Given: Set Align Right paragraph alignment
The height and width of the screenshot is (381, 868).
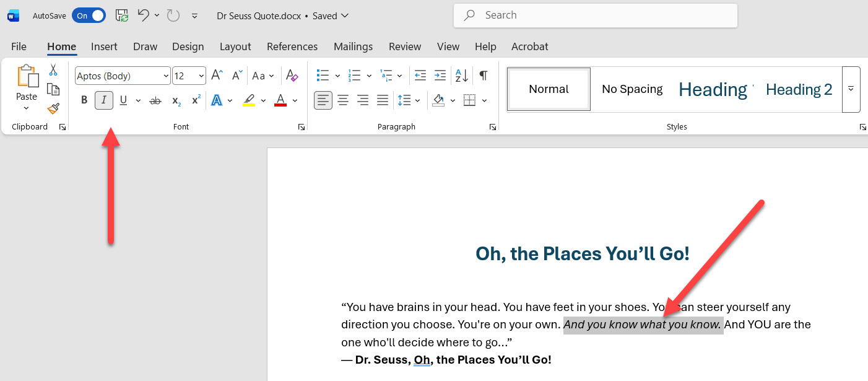Looking at the screenshot, I should tap(363, 100).
